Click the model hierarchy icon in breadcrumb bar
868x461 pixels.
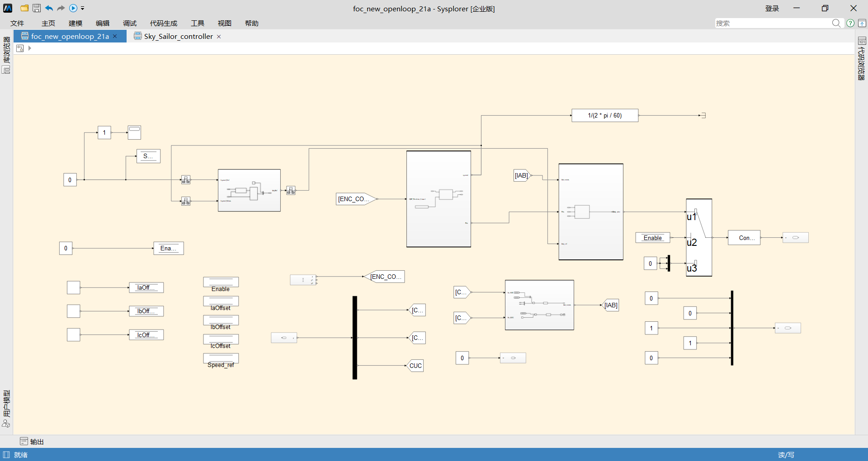click(20, 48)
